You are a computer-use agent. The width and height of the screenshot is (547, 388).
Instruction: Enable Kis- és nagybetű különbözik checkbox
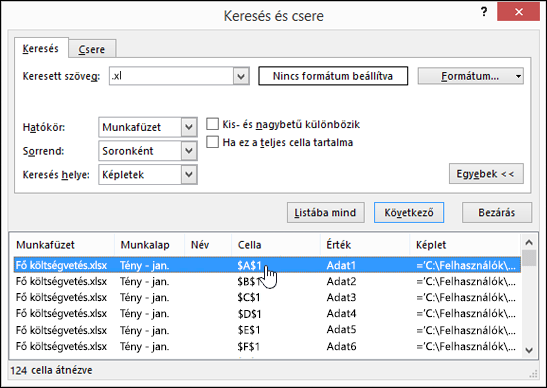[x=212, y=124]
